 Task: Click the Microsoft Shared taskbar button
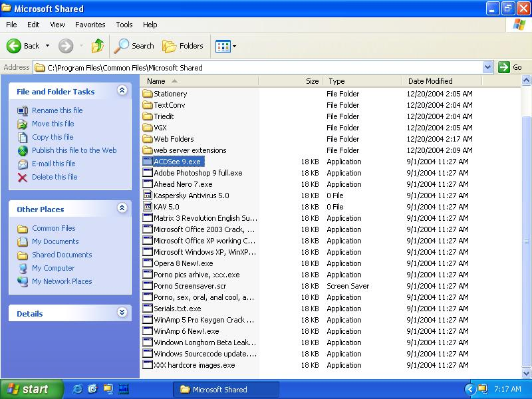(226, 389)
